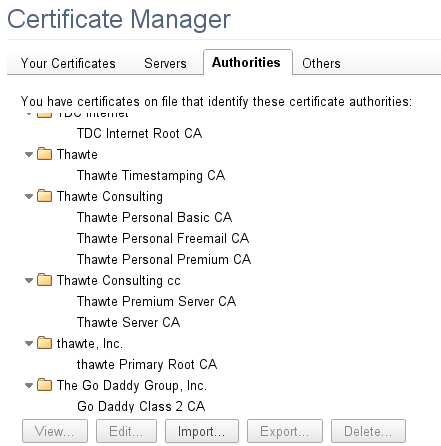The width and height of the screenshot is (441, 446).
Task: Click the Thawte group label
Action: pyautogui.click(x=77, y=154)
